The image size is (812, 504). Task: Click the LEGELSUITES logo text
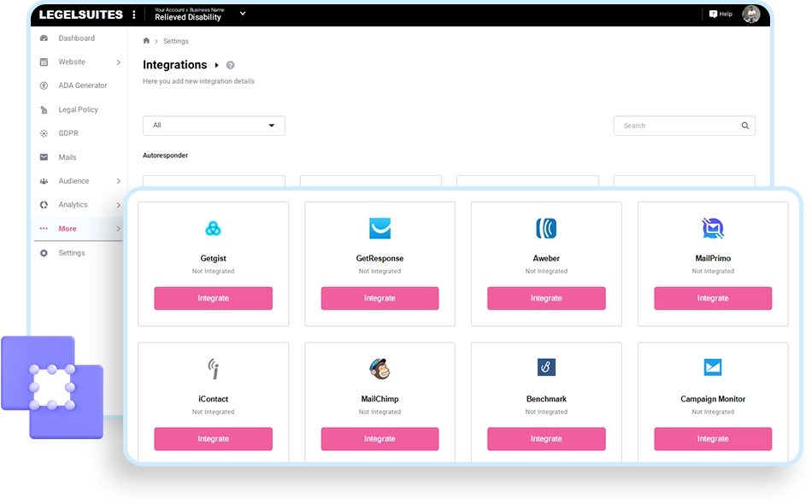coord(81,15)
